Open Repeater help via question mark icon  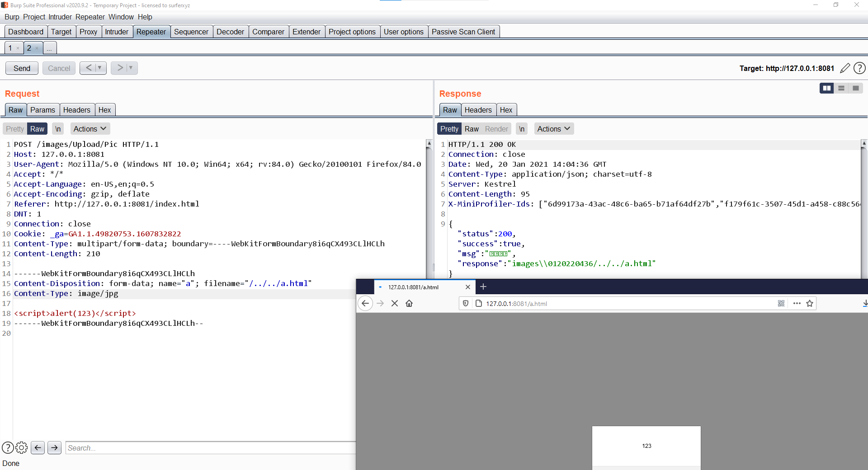pos(860,68)
